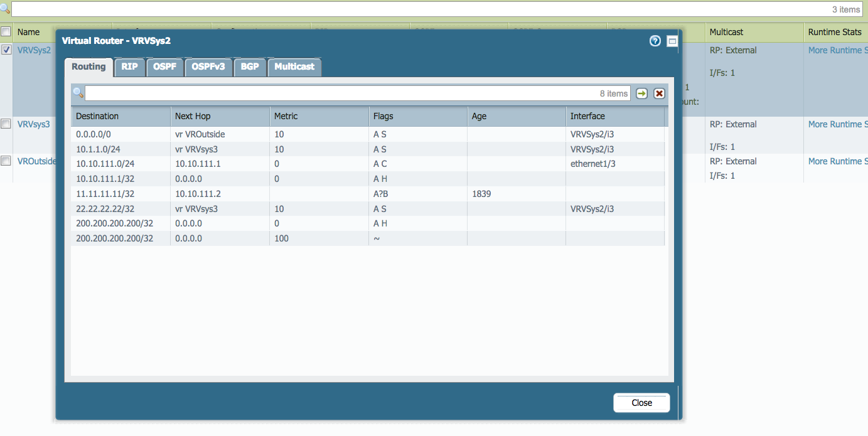Screen dimensions: 868x436
Task: Uncheck the VRVSys2 row checkbox
Action: (x=6, y=50)
